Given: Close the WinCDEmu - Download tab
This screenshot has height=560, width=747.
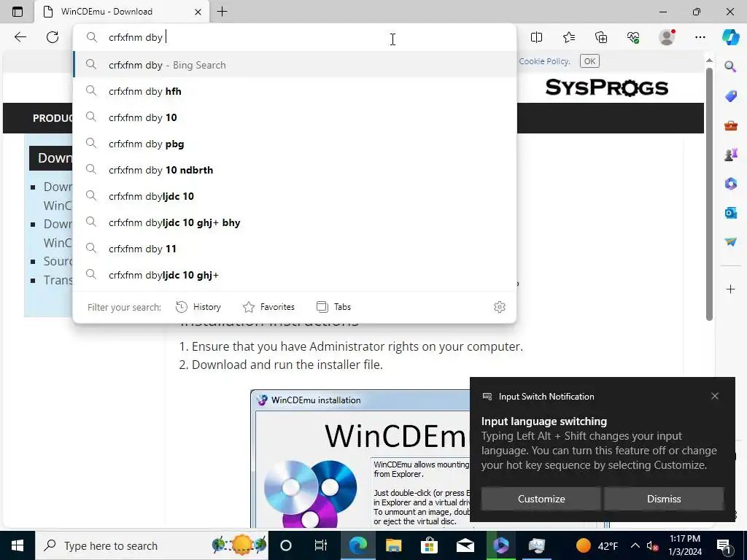Looking at the screenshot, I should click(x=198, y=12).
